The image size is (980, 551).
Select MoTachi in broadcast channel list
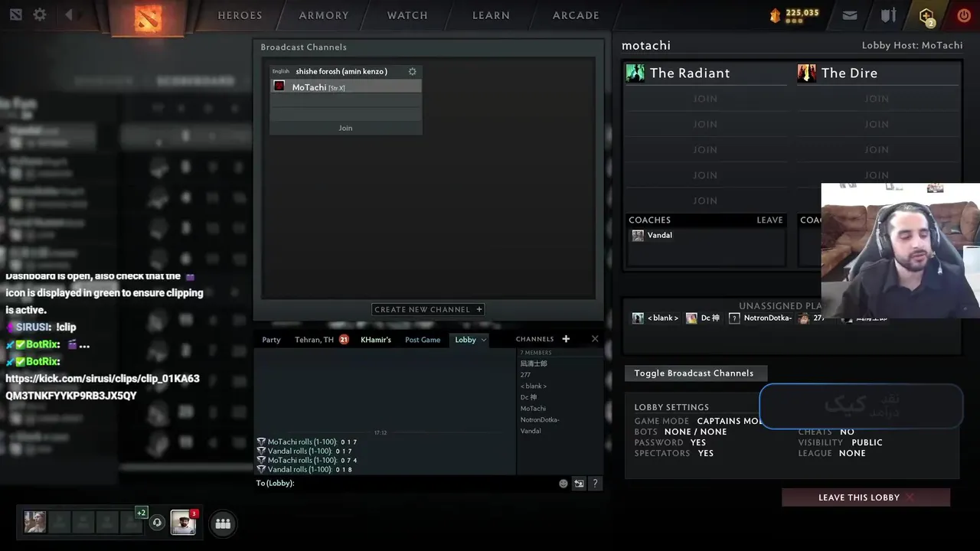click(x=345, y=87)
